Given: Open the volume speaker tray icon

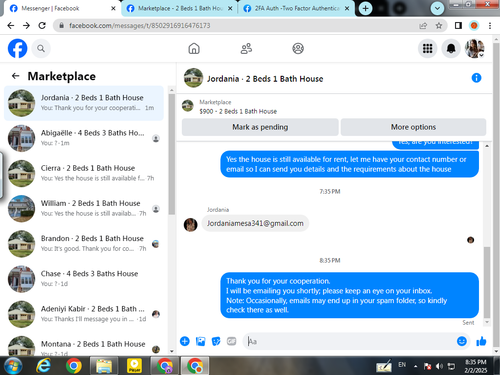Looking at the screenshot, I should pyautogui.click(x=439, y=366).
